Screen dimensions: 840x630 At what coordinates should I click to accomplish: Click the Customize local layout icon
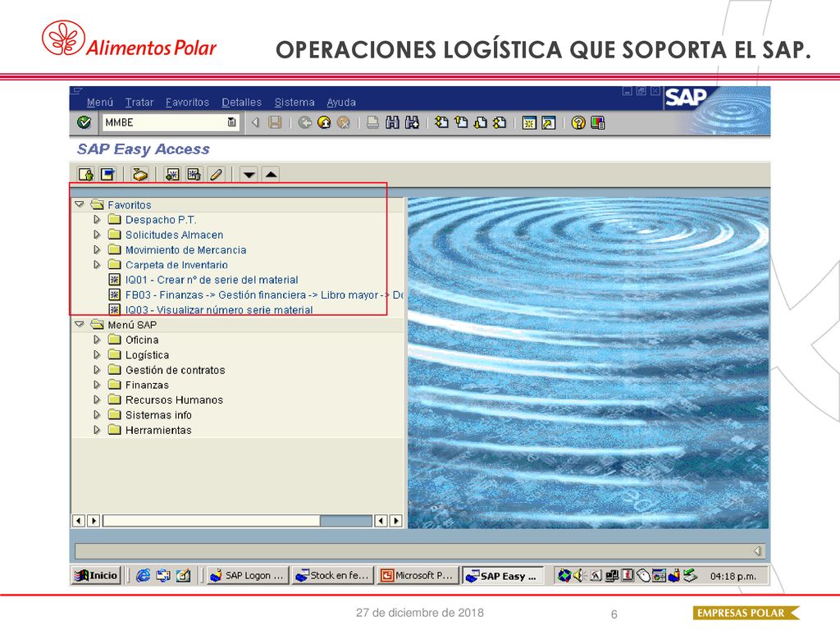[598, 123]
